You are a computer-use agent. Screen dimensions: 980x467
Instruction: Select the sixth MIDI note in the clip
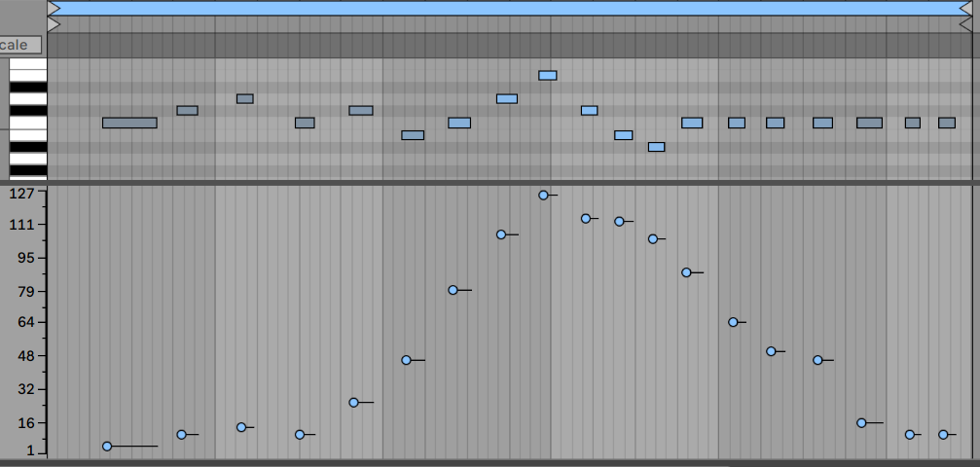coord(413,135)
